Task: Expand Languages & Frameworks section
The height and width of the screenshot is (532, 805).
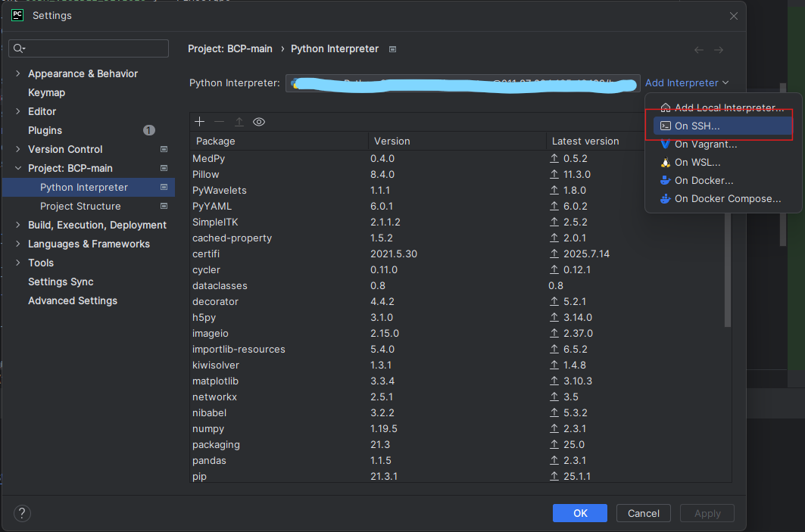Action: click(x=18, y=244)
